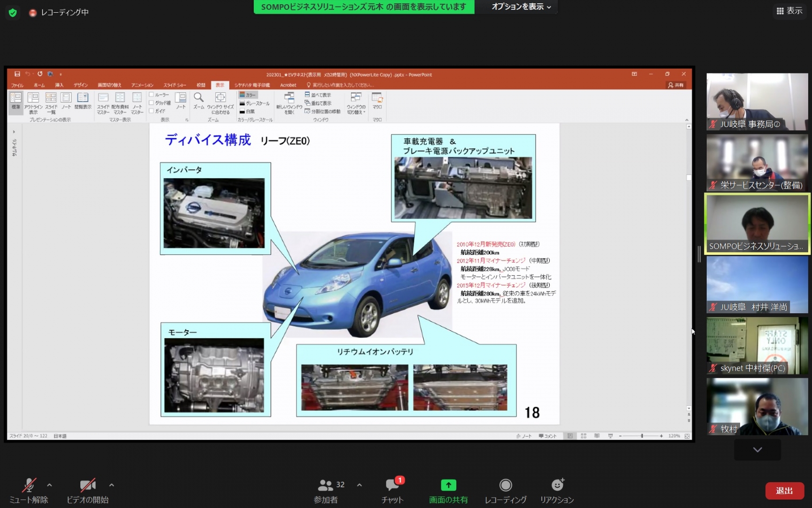Start Slide Show from status bar icon
This screenshot has width=812, height=508.
[x=610, y=436]
